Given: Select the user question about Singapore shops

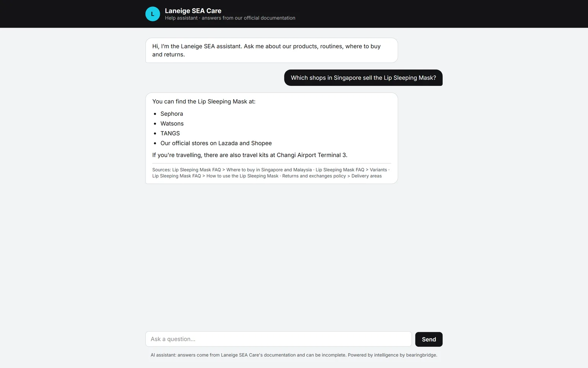Looking at the screenshot, I should (363, 78).
